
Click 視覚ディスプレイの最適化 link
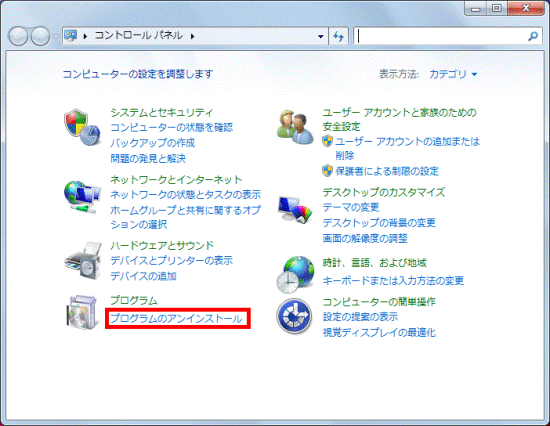(379, 332)
